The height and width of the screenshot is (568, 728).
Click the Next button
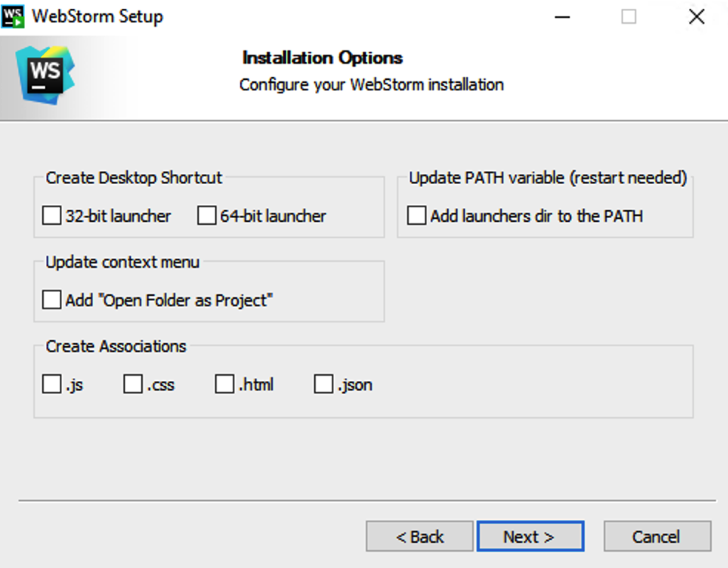click(x=531, y=536)
